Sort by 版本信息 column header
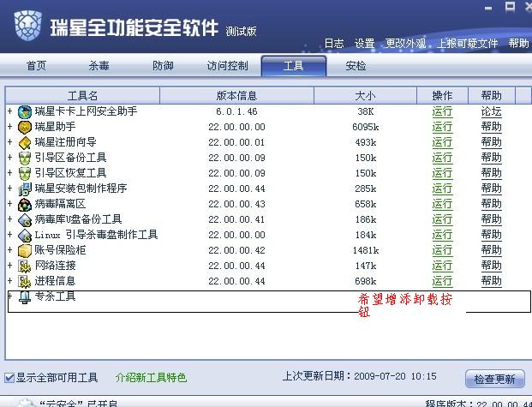The width and height of the screenshot is (532, 407). (236, 95)
